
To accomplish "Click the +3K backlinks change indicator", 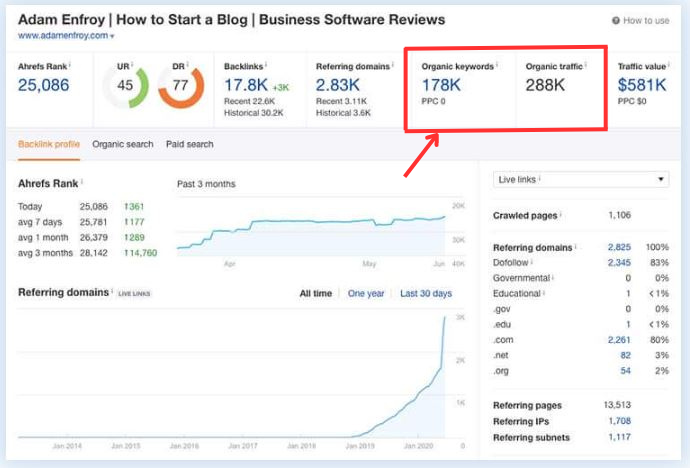I will (281, 88).
